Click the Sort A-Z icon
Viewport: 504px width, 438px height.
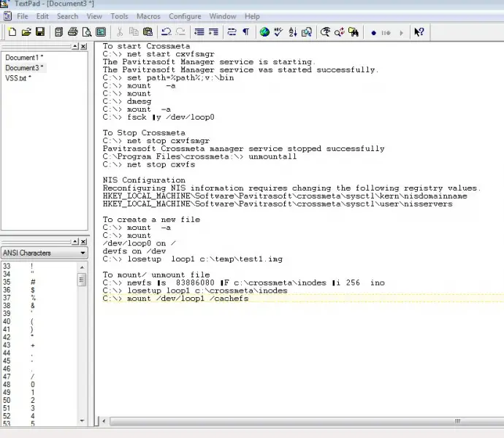tap(292, 32)
